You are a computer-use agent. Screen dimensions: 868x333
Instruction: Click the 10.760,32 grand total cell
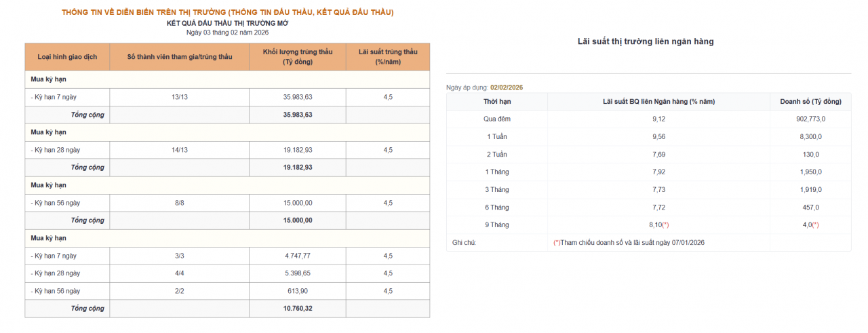(x=297, y=309)
